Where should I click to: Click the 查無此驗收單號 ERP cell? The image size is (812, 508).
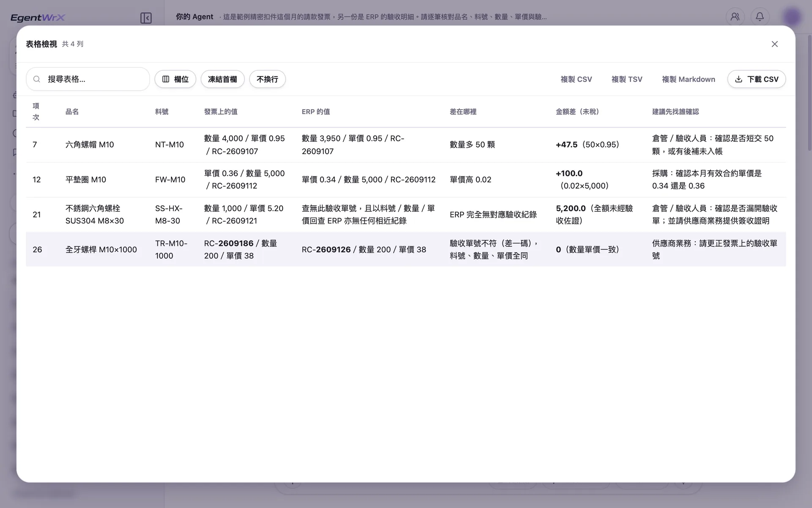tap(368, 215)
